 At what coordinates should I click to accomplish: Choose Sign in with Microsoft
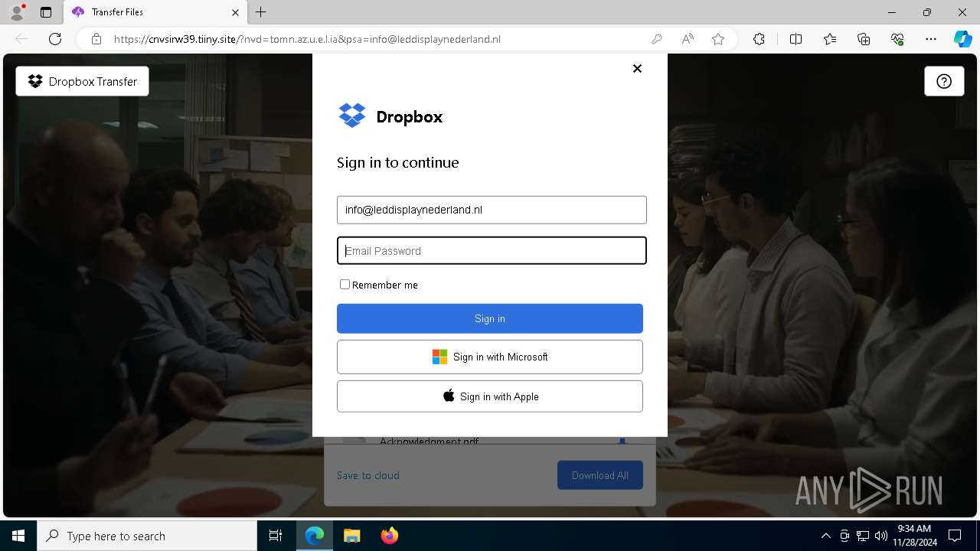coord(490,357)
